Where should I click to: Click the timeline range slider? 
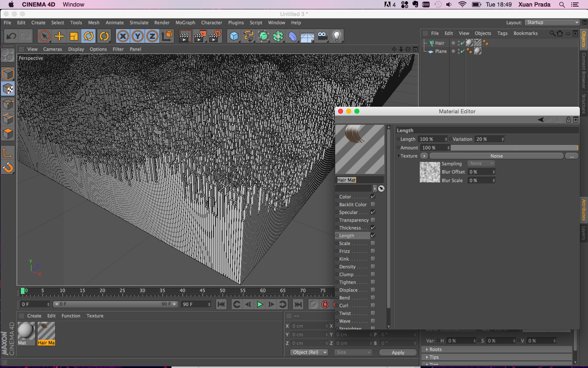tap(116, 304)
